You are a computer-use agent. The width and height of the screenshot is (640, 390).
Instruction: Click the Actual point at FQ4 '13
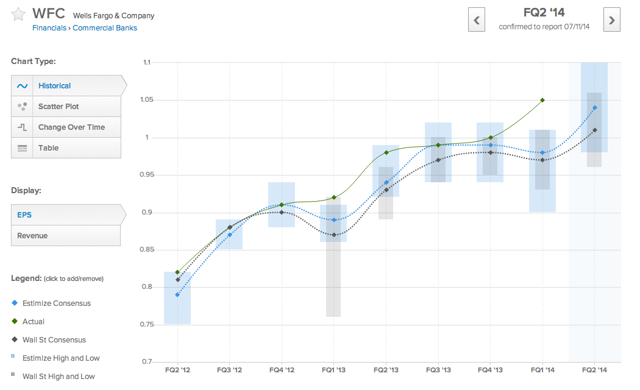[491, 137]
